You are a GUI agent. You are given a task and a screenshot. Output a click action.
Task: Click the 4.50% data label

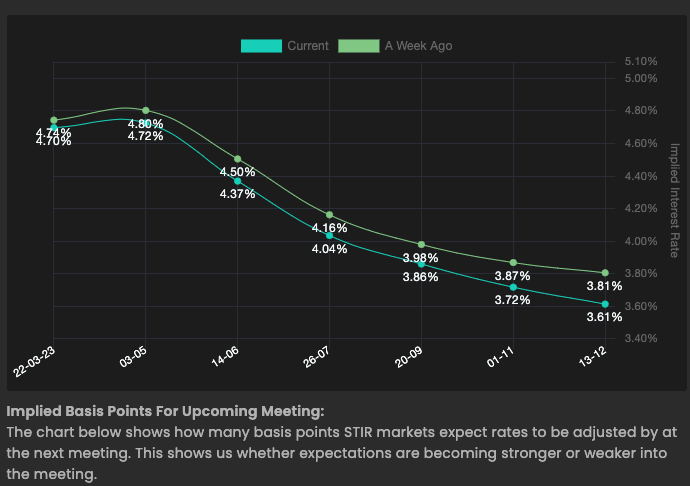pyautogui.click(x=238, y=172)
